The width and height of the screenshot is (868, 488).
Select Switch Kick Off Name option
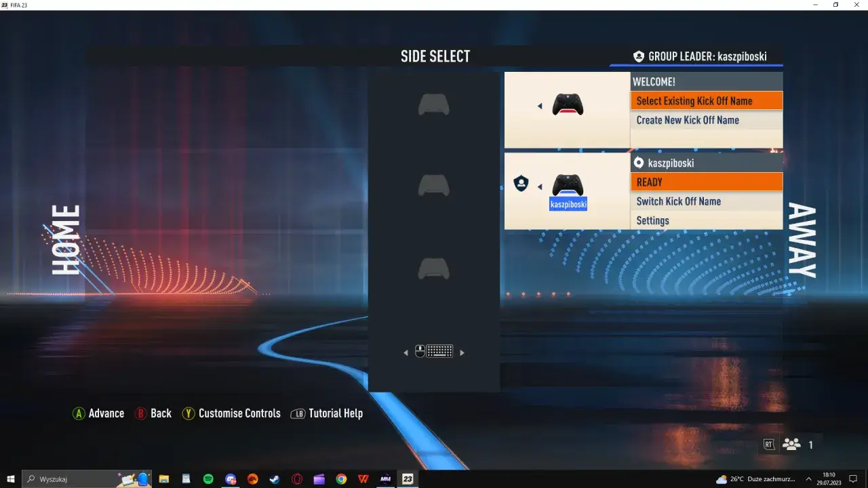[x=679, y=201]
